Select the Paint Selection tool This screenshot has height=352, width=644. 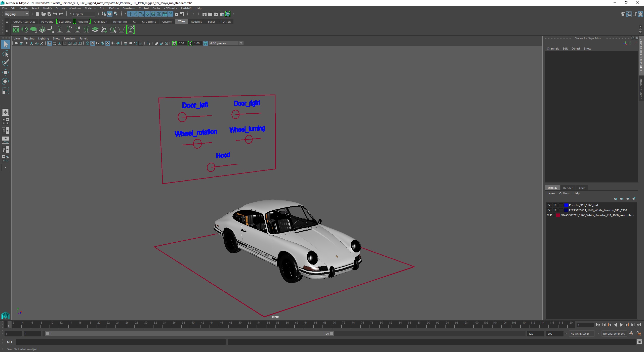[x=5, y=63]
